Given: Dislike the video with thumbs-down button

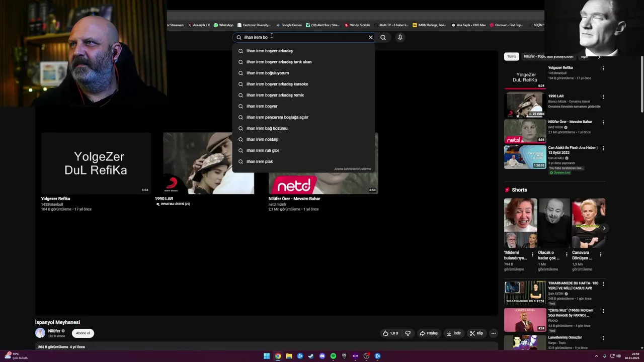Looking at the screenshot, I should 408,333.
